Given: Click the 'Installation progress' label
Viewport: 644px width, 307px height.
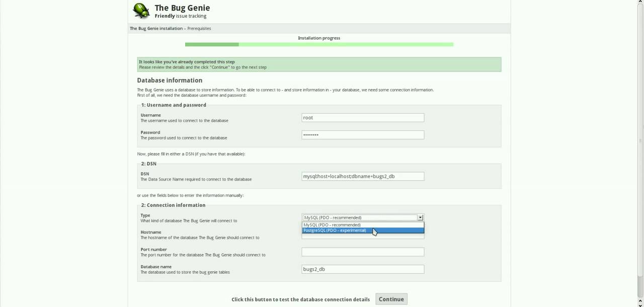Looking at the screenshot, I should (319, 38).
